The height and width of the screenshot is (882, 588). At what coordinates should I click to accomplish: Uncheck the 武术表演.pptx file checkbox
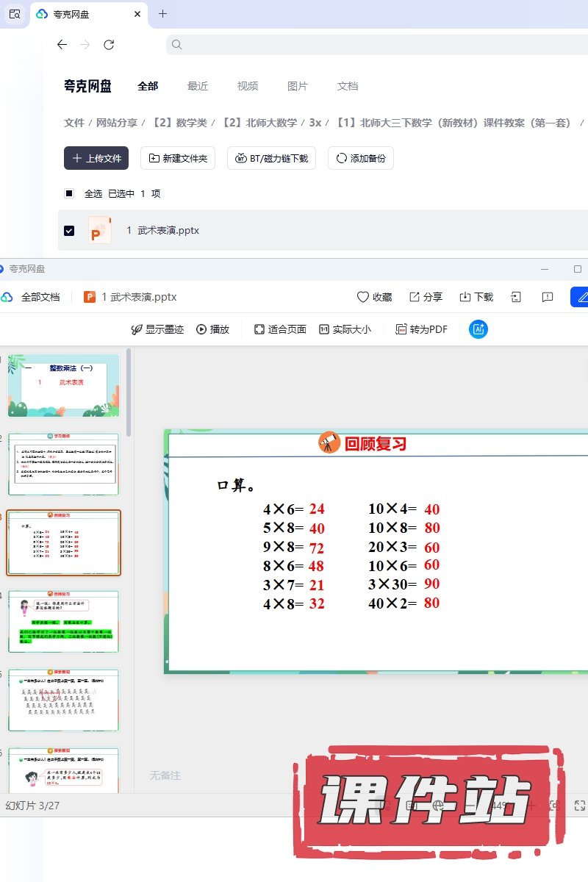point(69,231)
